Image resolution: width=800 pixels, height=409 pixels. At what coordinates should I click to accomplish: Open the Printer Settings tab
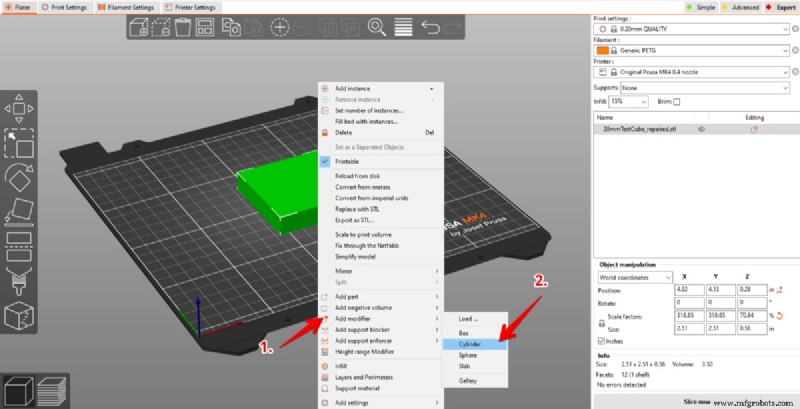[190, 7]
